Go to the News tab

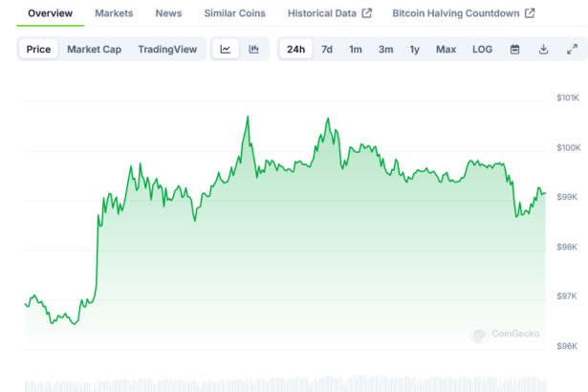point(168,13)
